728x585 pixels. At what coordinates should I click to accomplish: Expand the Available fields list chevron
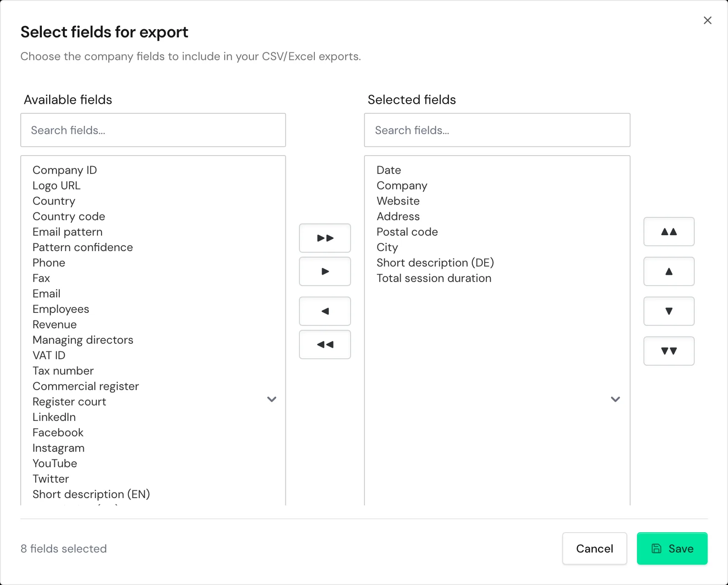[x=272, y=399]
